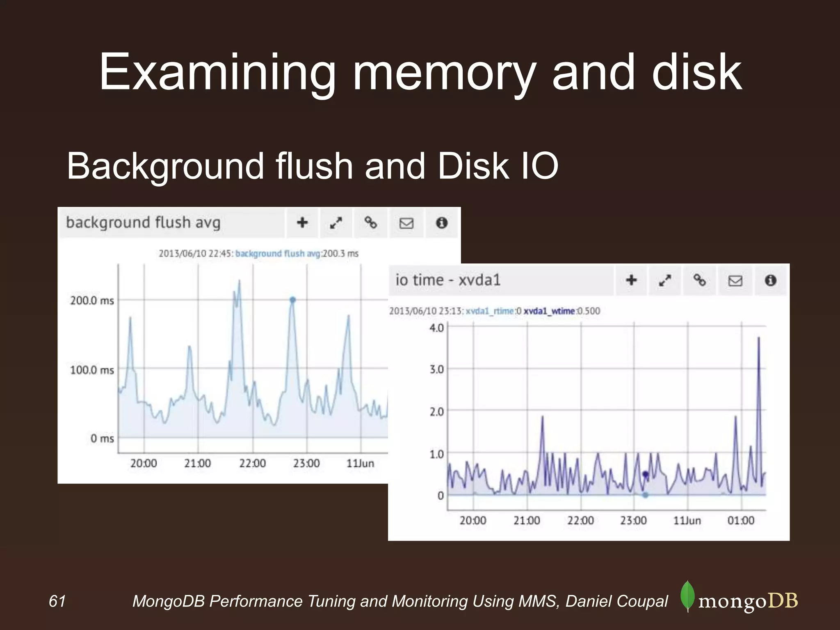This screenshot has width=840, height=630.
Task: Select the dark wtime data point on io chart
Action: coord(646,475)
